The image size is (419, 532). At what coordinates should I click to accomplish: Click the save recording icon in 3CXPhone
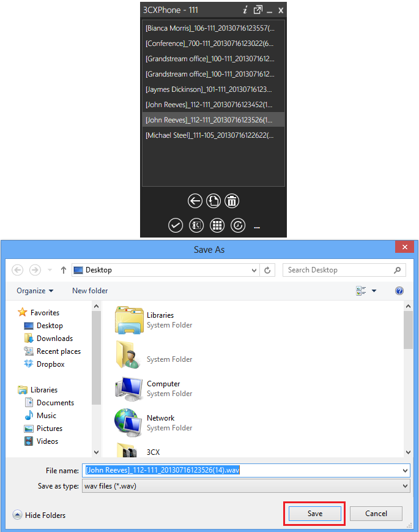coord(213,201)
